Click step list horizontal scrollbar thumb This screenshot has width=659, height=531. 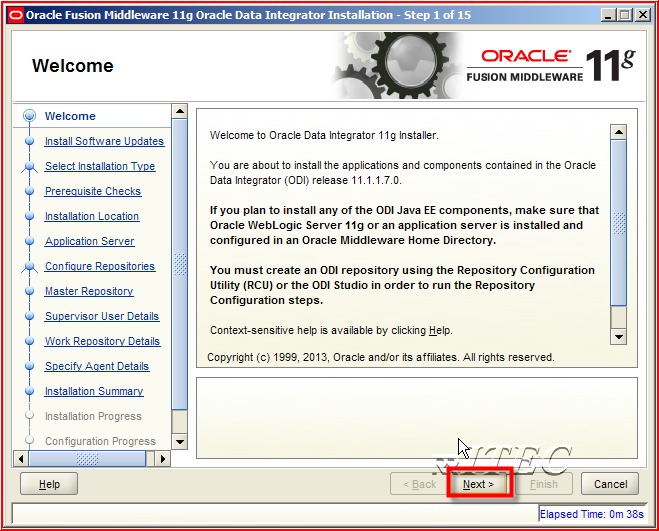click(87, 459)
